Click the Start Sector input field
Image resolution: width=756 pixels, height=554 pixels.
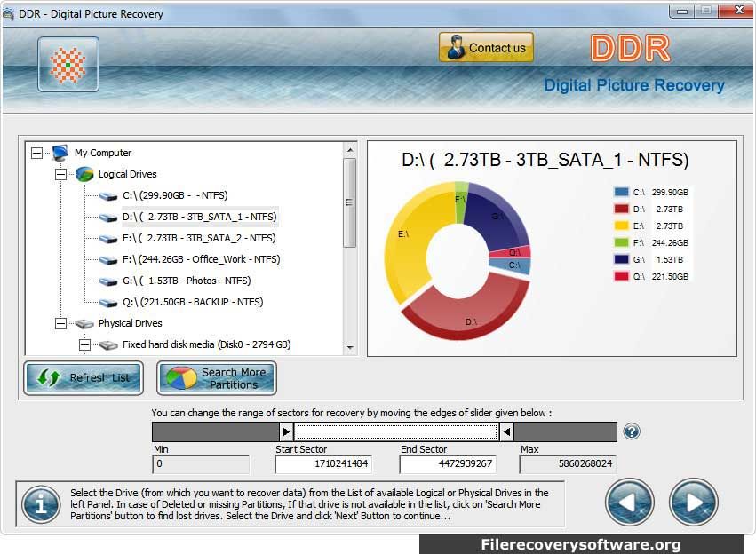pos(323,464)
